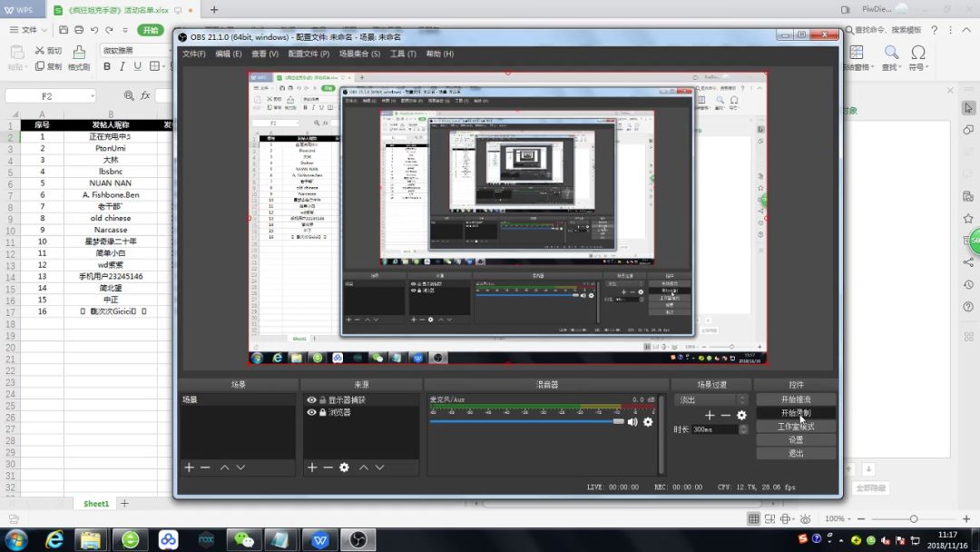Expand the 淡出 transition dropdown

(741, 399)
